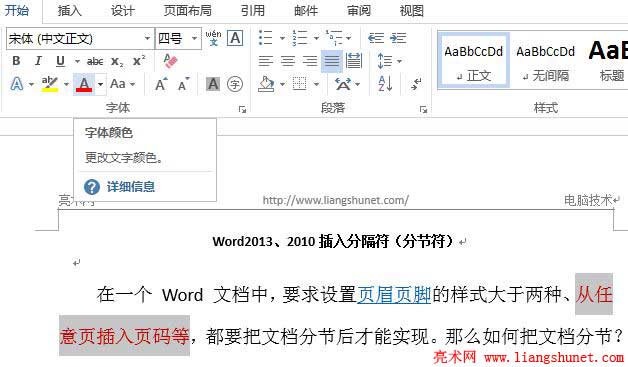The height and width of the screenshot is (367, 628).
Task: Switch to the 开始 tab
Action: (x=17, y=10)
